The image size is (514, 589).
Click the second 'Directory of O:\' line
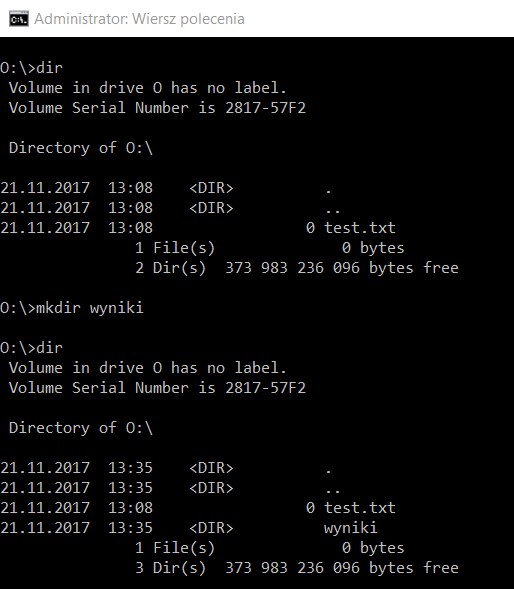81,428
